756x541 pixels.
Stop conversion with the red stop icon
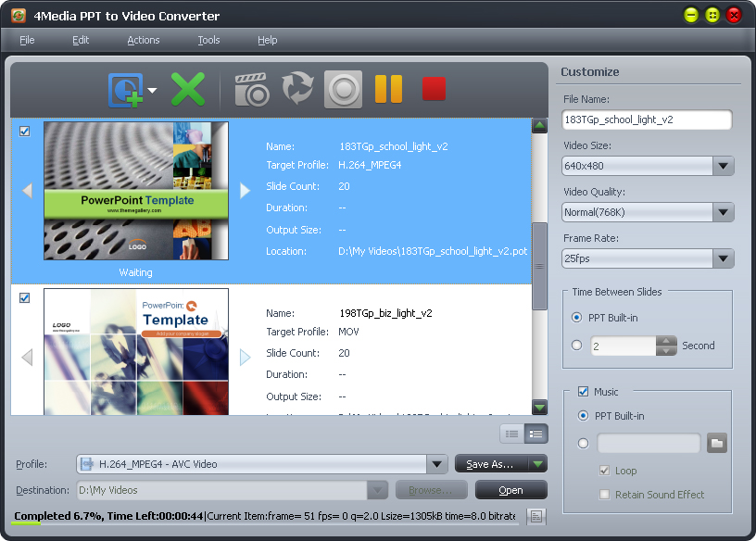coord(434,89)
